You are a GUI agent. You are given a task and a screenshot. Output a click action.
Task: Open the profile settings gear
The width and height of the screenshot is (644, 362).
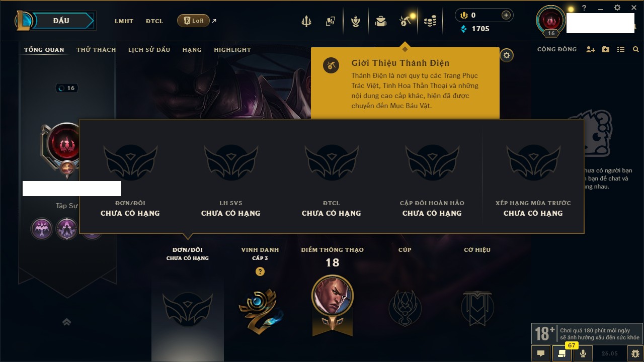click(507, 55)
